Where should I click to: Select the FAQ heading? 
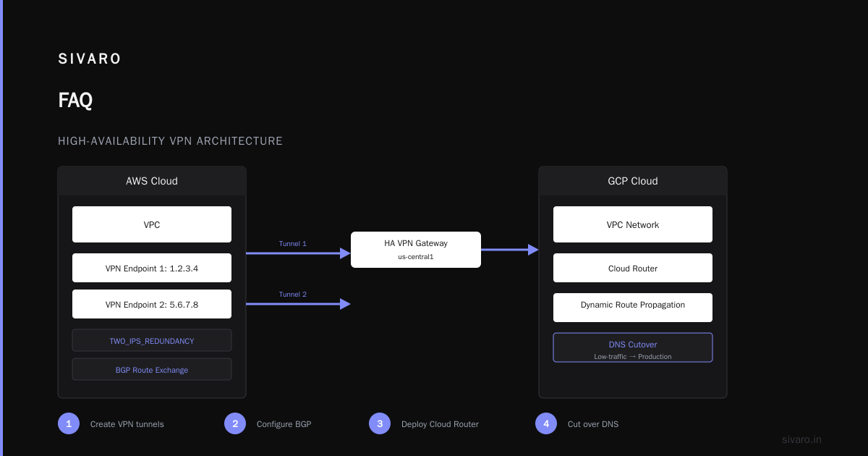(75, 101)
